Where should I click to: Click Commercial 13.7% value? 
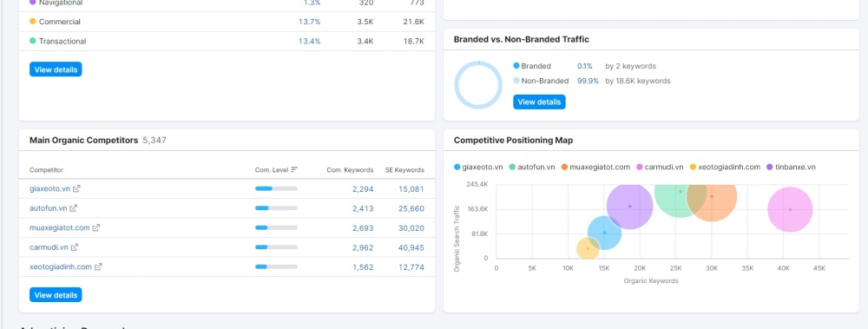310,22
